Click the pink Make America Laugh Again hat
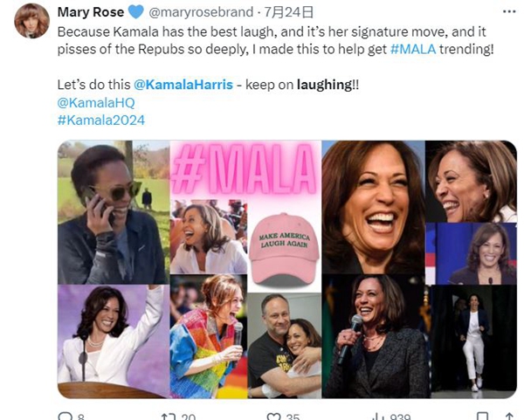524x420 pixels. point(283,249)
